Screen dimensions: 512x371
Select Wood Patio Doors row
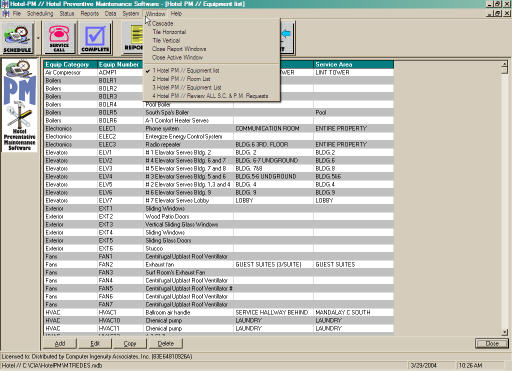pos(219,216)
